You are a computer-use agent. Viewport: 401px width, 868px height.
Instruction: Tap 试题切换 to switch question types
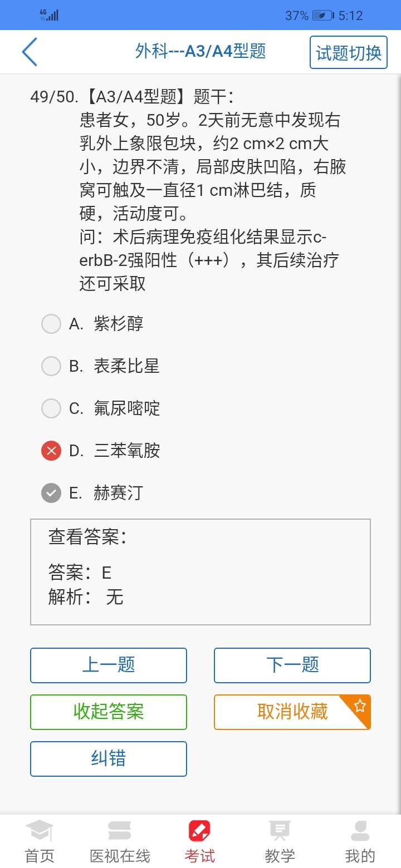pyautogui.click(x=348, y=51)
